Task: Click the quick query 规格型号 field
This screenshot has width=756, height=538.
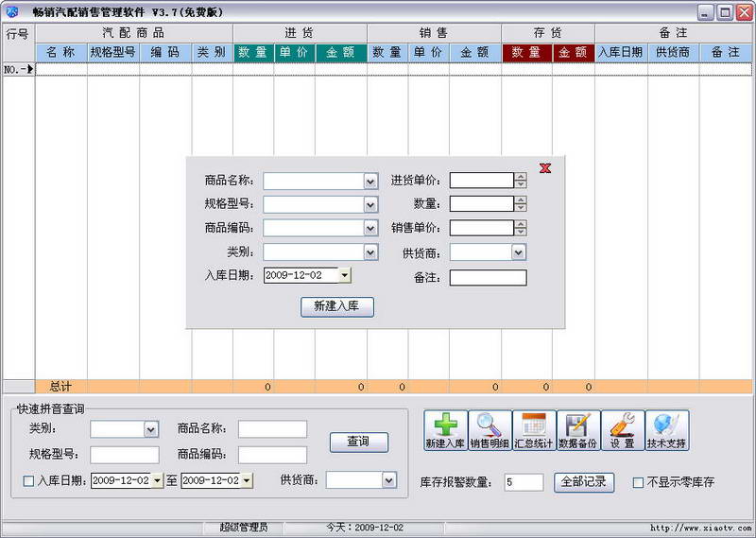Action: tap(125, 455)
